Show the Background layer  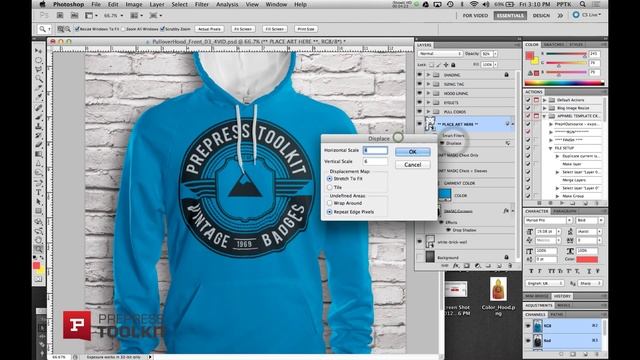pos(420,257)
